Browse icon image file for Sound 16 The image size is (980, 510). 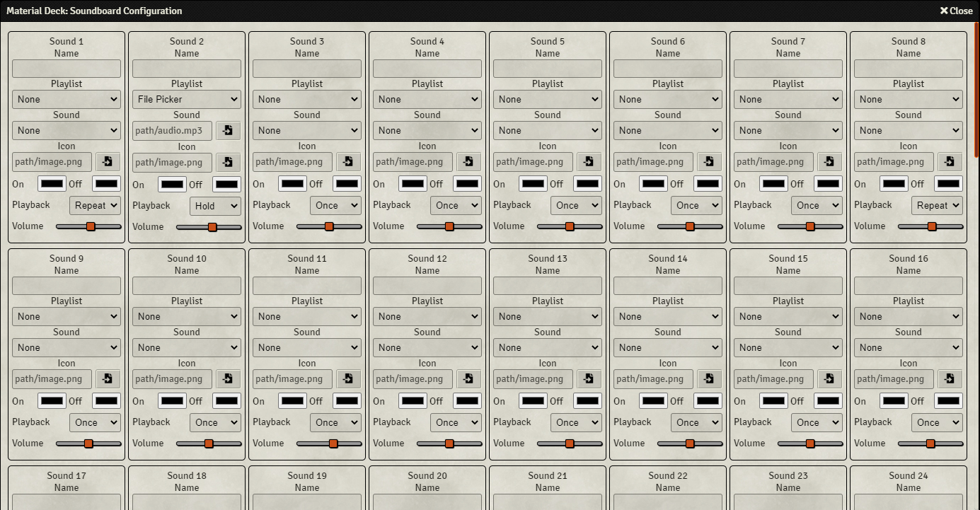(950, 379)
